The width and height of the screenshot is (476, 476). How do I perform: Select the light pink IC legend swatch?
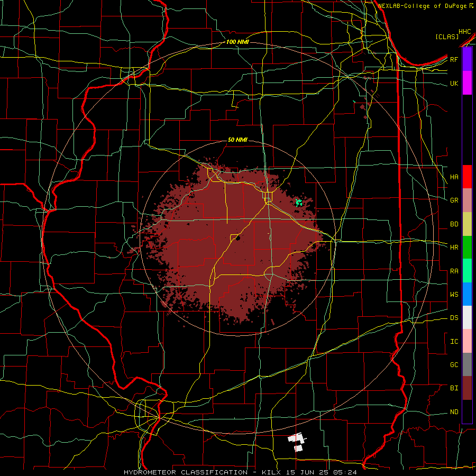[467, 341]
